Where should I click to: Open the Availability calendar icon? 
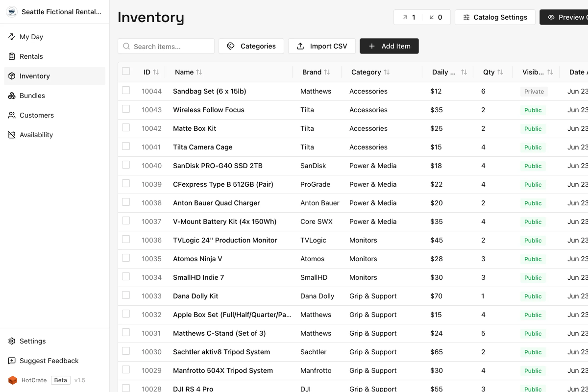coord(12,135)
